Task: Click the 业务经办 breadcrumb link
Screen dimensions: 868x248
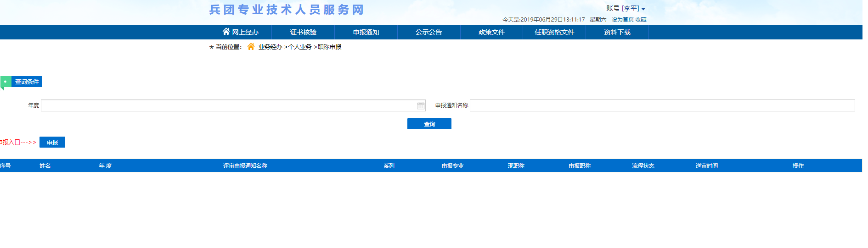Action: tap(270, 47)
